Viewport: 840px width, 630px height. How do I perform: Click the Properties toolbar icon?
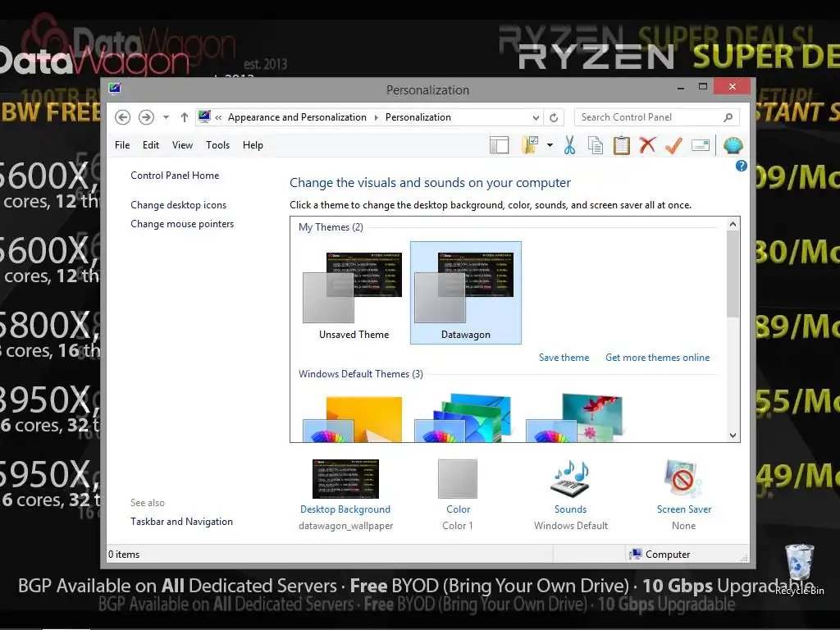coord(701,145)
